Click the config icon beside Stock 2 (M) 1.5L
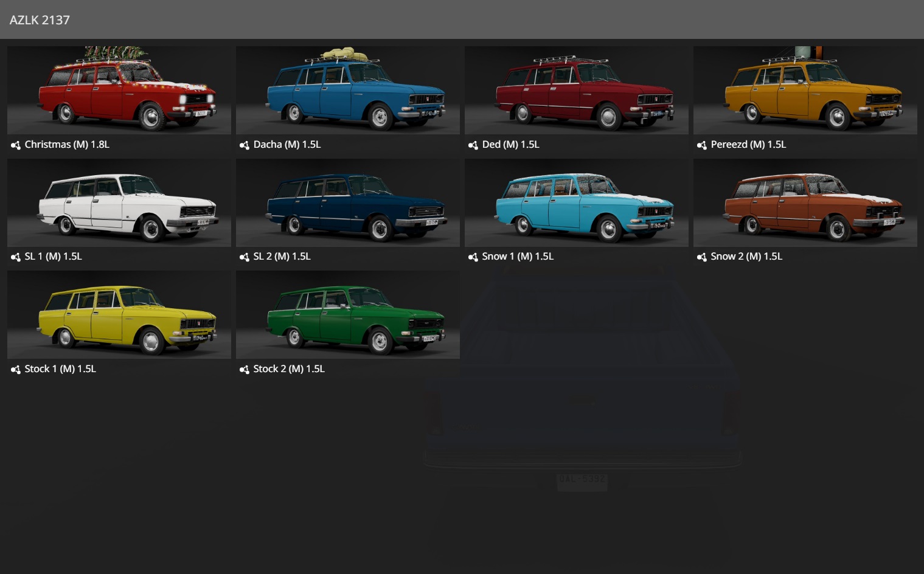924x574 pixels. click(245, 370)
